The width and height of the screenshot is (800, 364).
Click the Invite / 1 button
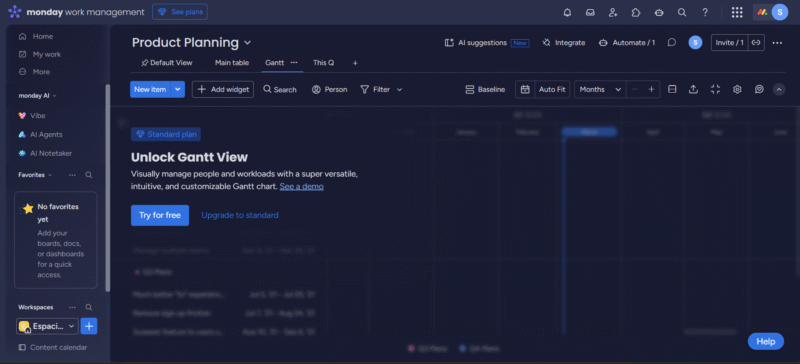coord(730,43)
